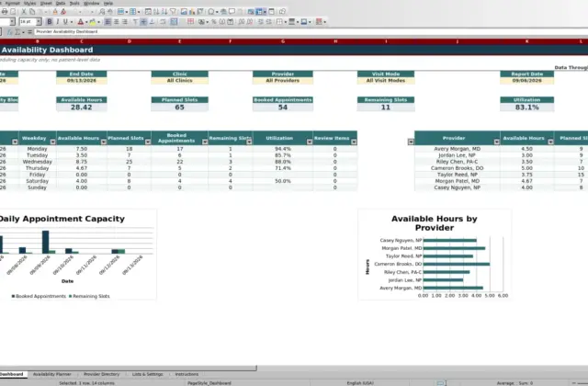The image size is (588, 386).
Task: Open the Window menu
Action: coord(92,3)
